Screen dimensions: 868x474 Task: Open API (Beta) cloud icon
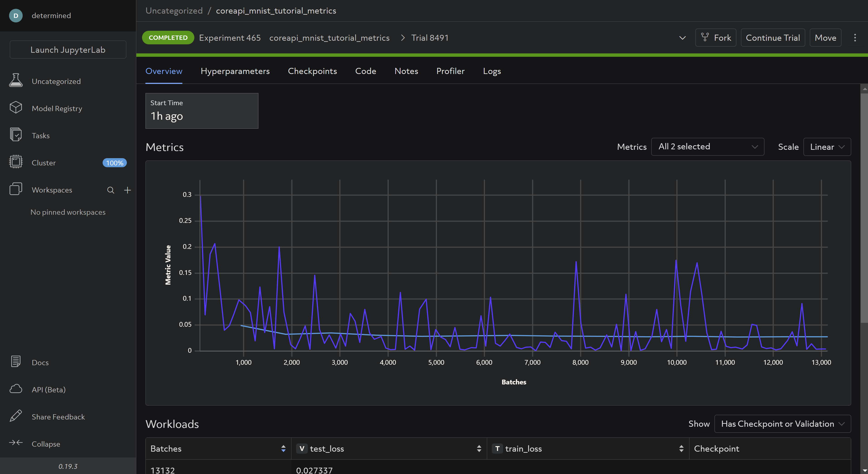click(x=15, y=389)
